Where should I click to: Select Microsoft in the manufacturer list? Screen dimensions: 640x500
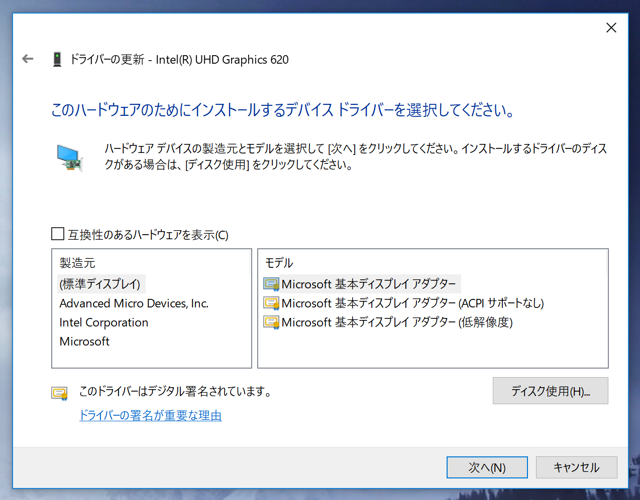tap(84, 341)
